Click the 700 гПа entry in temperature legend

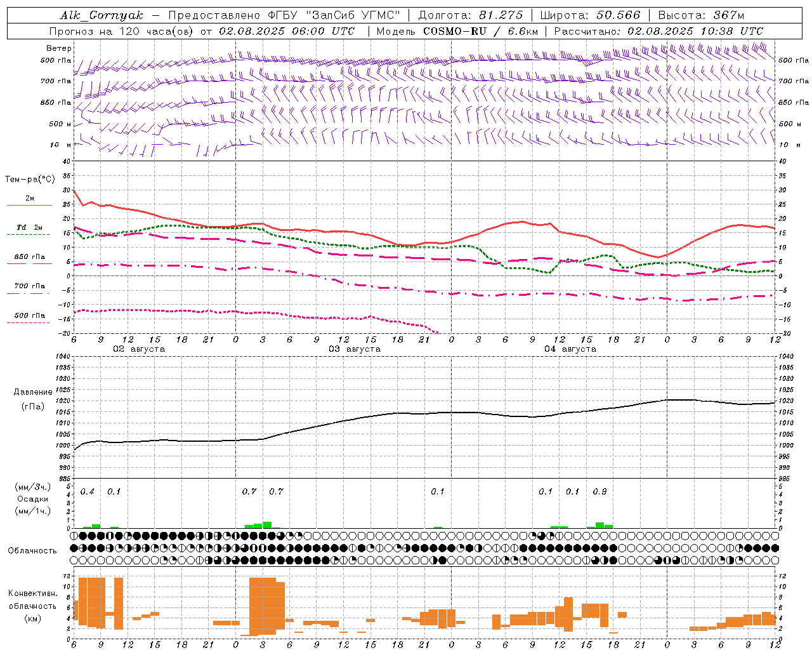coord(29,289)
